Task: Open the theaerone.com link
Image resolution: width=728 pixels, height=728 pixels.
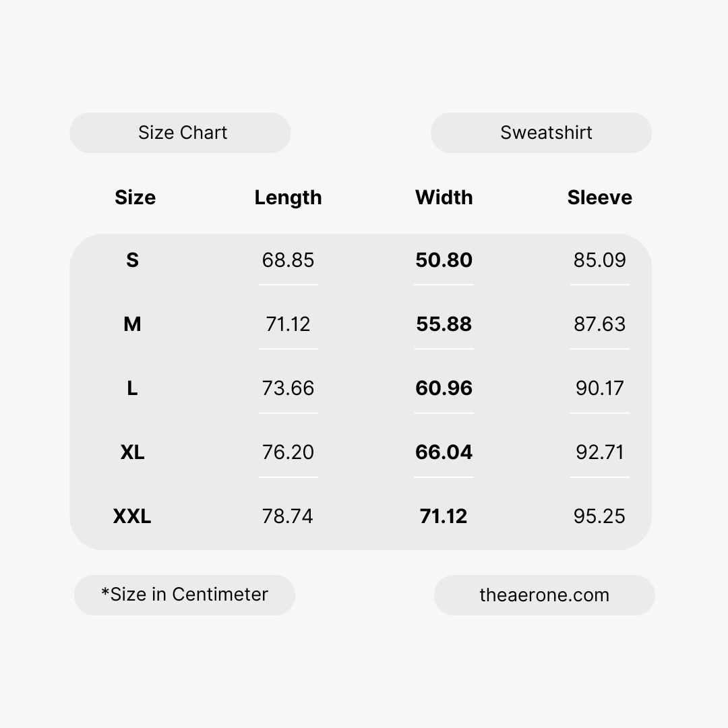Action: click(x=544, y=595)
